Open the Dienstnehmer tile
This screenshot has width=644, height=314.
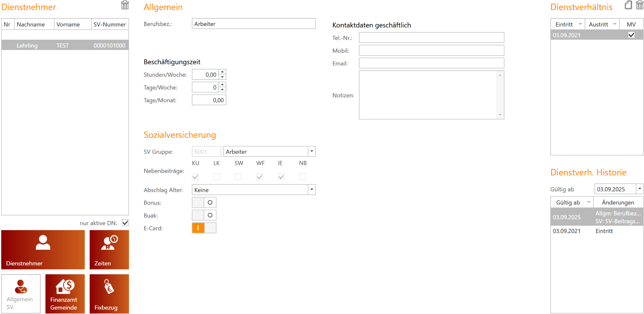[x=43, y=249]
